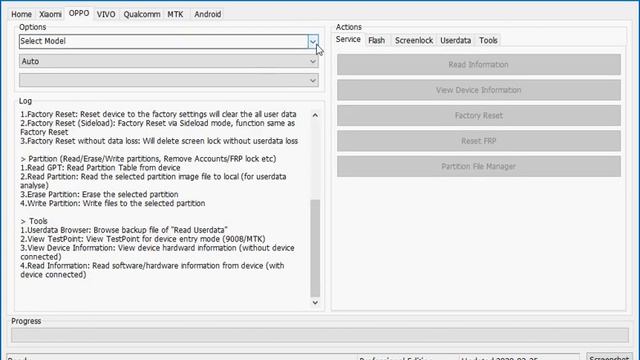The height and width of the screenshot is (360, 640).
Task: Click View Device Information button
Action: (479, 90)
